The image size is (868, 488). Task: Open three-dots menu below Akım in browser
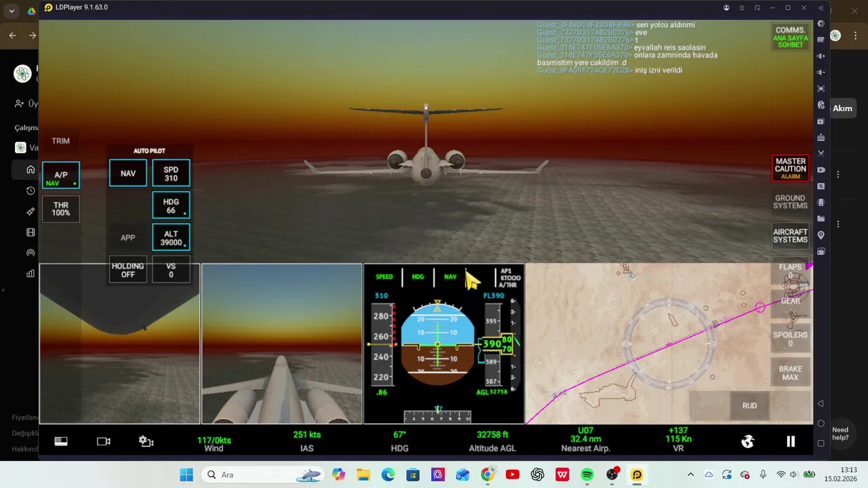pos(838,174)
